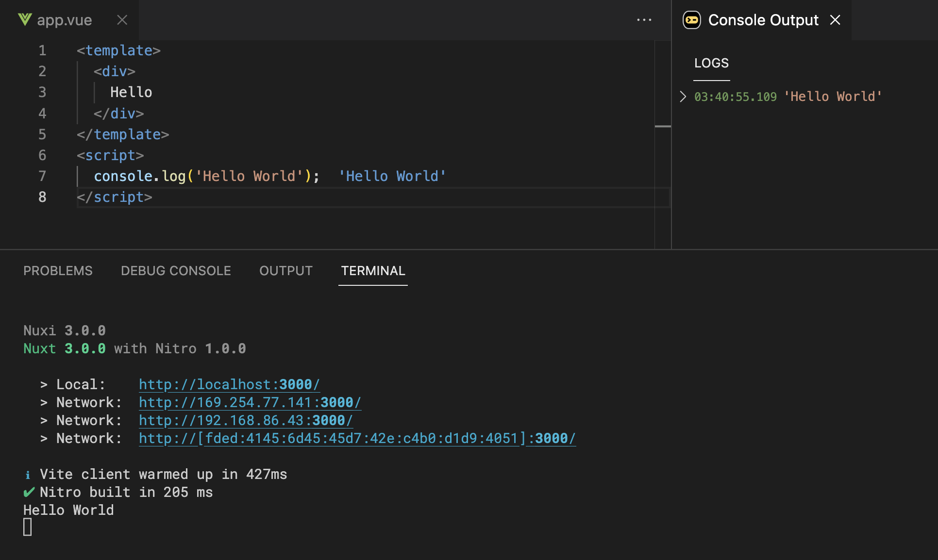Image resolution: width=938 pixels, height=560 pixels.
Task: Click the checkmark beside Nitro built message
Action: [x=28, y=492]
